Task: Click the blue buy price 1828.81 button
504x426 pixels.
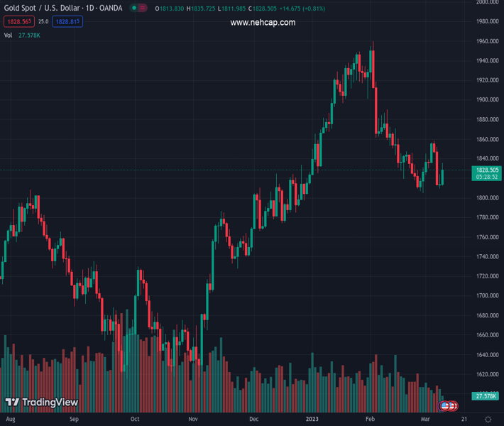Action: (67, 22)
